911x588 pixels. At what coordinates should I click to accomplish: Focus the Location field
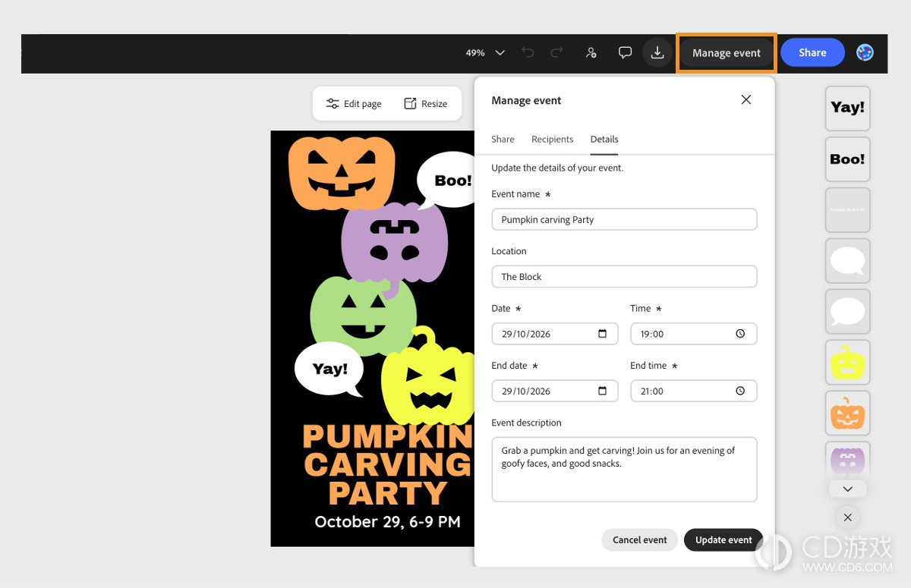624,276
